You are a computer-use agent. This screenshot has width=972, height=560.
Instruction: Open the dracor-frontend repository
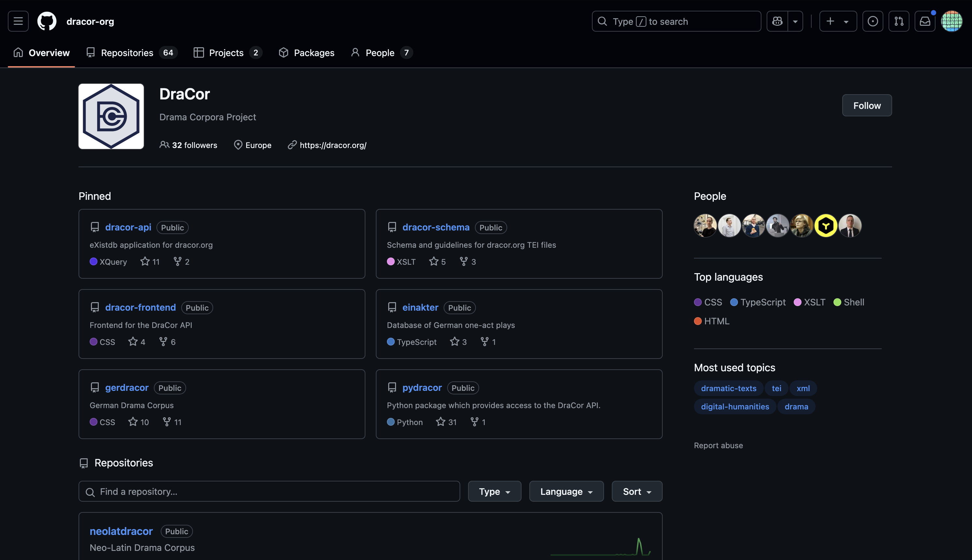click(140, 307)
